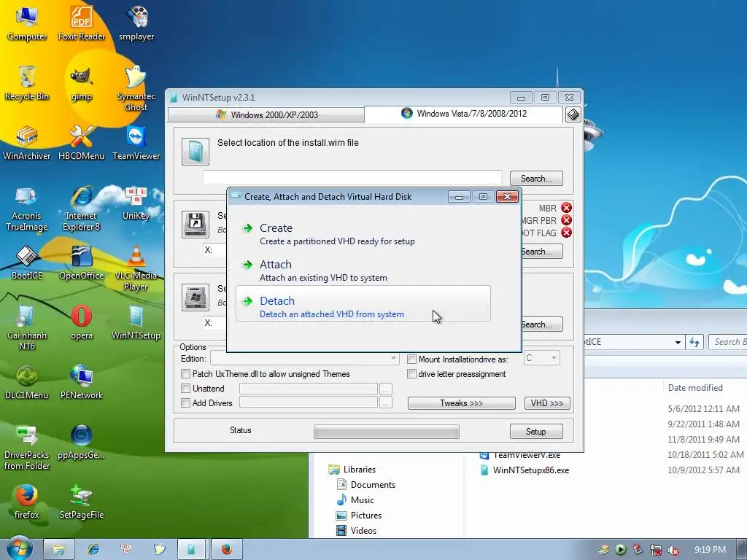Click the WinNTSetup info icon beside tabs

click(x=573, y=114)
